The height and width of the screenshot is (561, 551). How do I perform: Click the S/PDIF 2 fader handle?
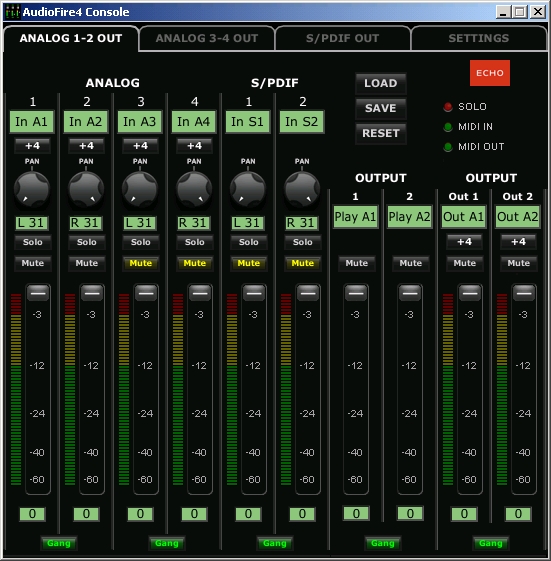pyautogui.click(x=308, y=293)
